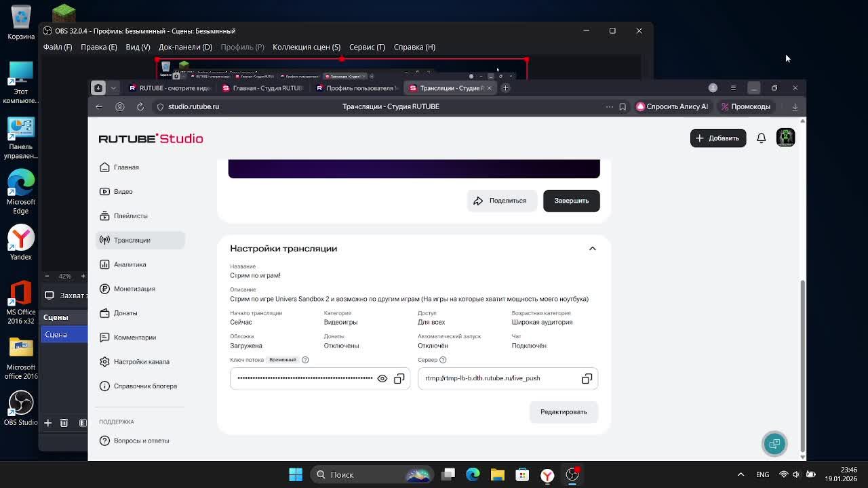
Task: Open Монетизация in the sidebar
Action: [x=140, y=289]
